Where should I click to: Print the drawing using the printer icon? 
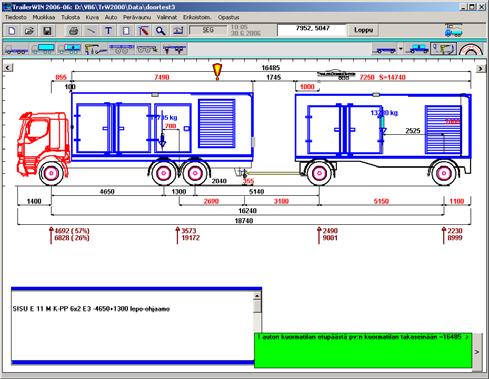[x=73, y=31]
